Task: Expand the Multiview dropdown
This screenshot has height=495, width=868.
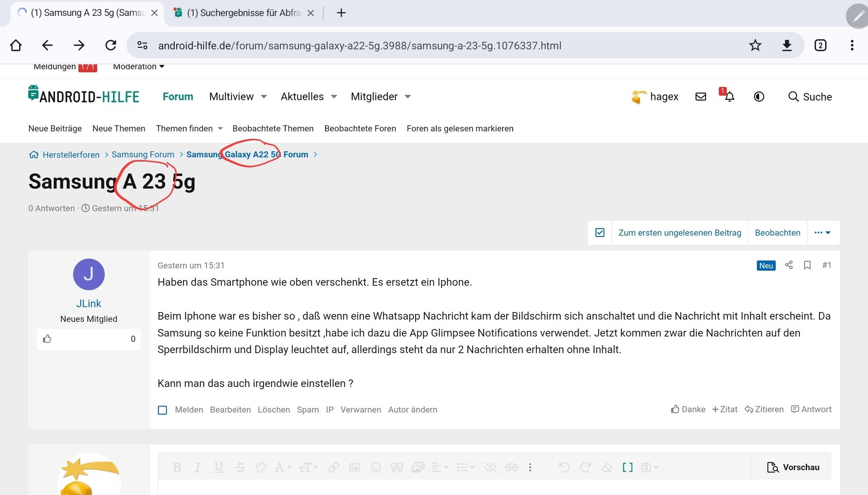Action: tap(264, 97)
